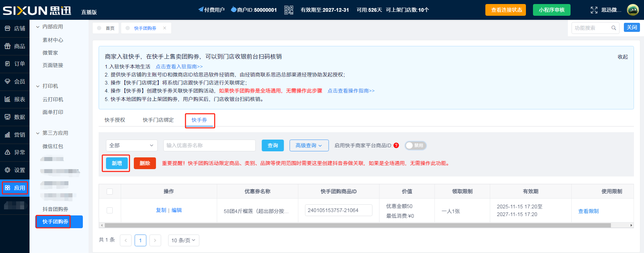
Task: Open the 全部 filter dropdown
Action: tap(132, 146)
